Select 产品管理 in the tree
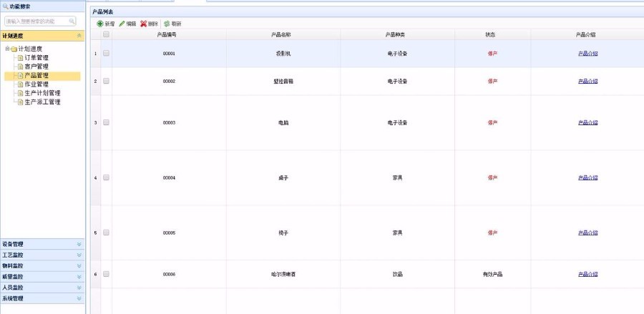 click(x=36, y=76)
